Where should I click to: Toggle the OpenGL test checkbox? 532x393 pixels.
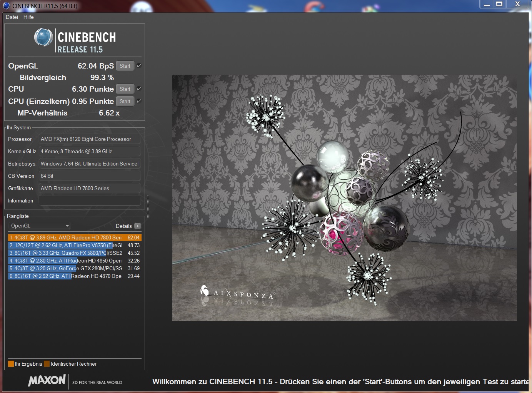tap(139, 66)
